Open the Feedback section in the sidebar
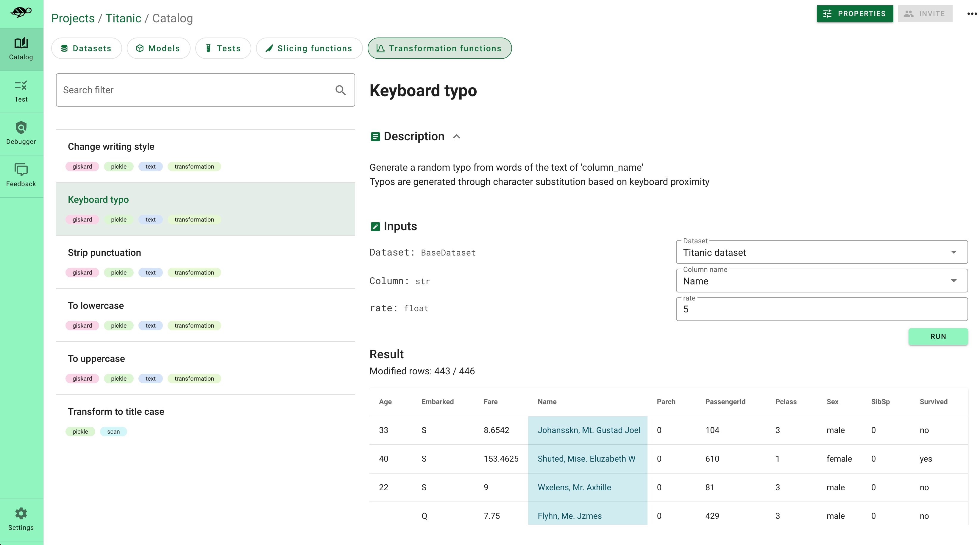This screenshot has height=545, width=980. click(21, 175)
